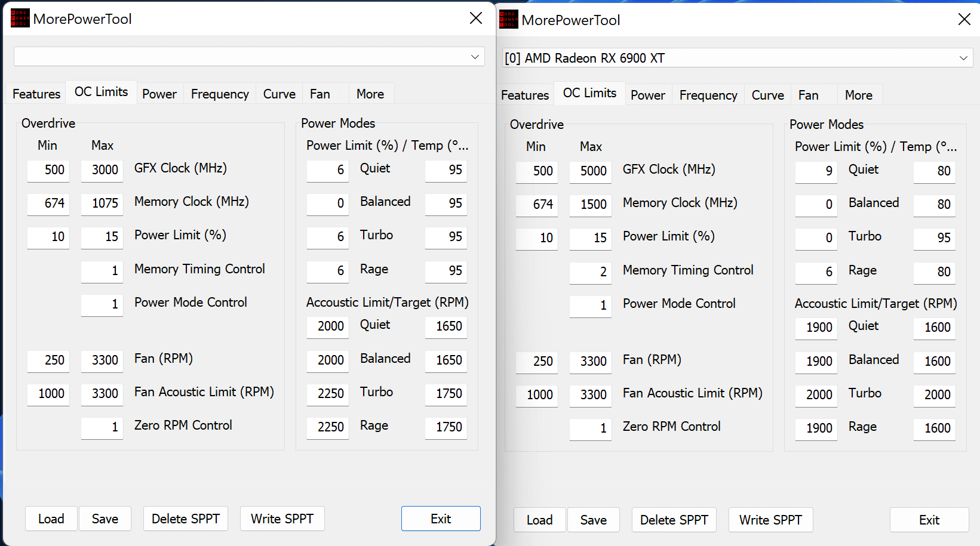Edit Fan RPM max 3300 in right window
The width and height of the screenshot is (980, 546).
pyautogui.click(x=591, y=362)
